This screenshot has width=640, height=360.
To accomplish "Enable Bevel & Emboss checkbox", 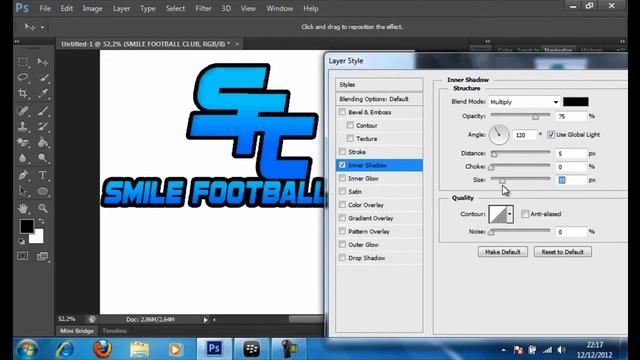I will click(x=342, y=112).
